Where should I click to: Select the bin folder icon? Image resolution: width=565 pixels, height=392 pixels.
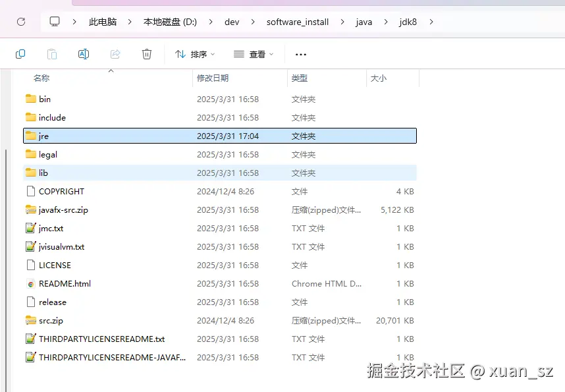(x=31, y=99)
